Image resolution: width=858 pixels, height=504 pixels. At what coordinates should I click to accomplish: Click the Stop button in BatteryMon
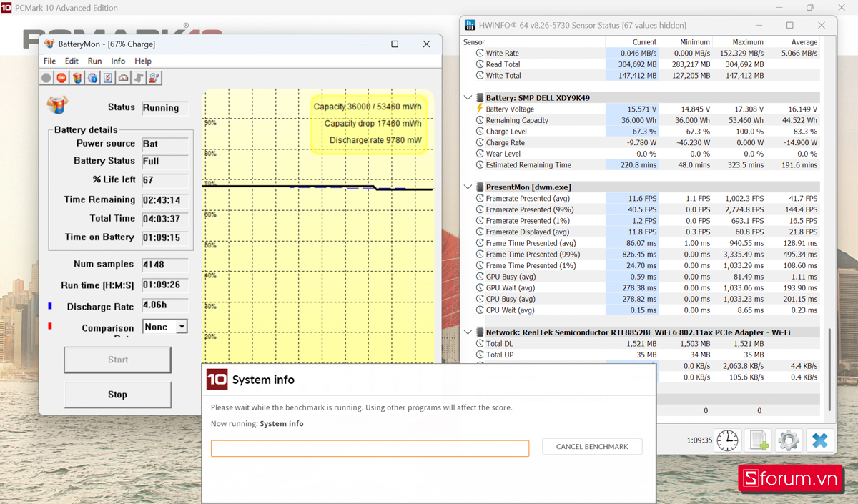(x=118, y=395)
